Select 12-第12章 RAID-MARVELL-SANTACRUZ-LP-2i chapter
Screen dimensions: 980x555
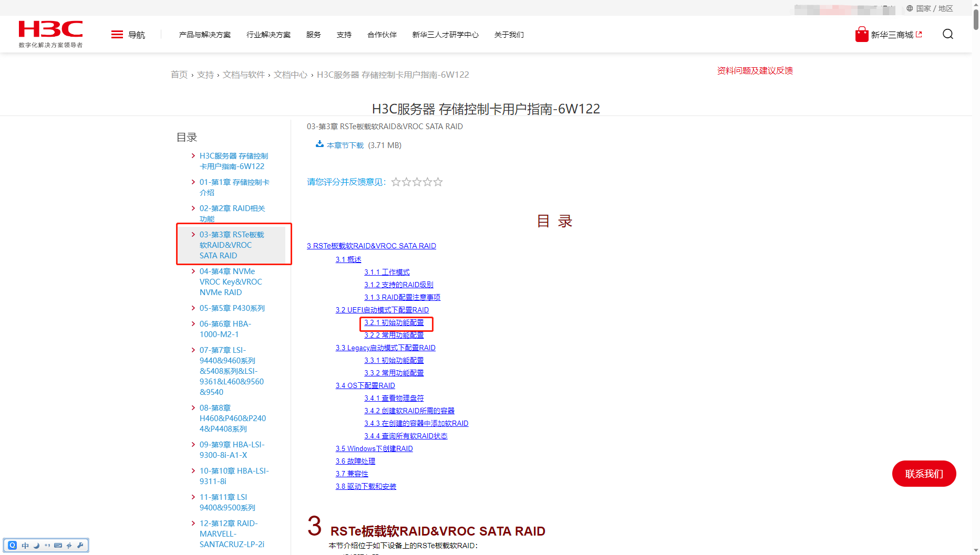(x=232, y=533)
